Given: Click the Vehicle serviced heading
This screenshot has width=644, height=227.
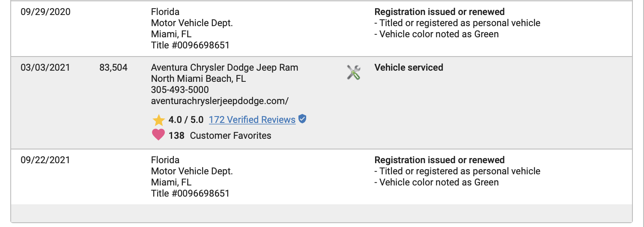Looking at the screenshot, I should tap(408, 68).
